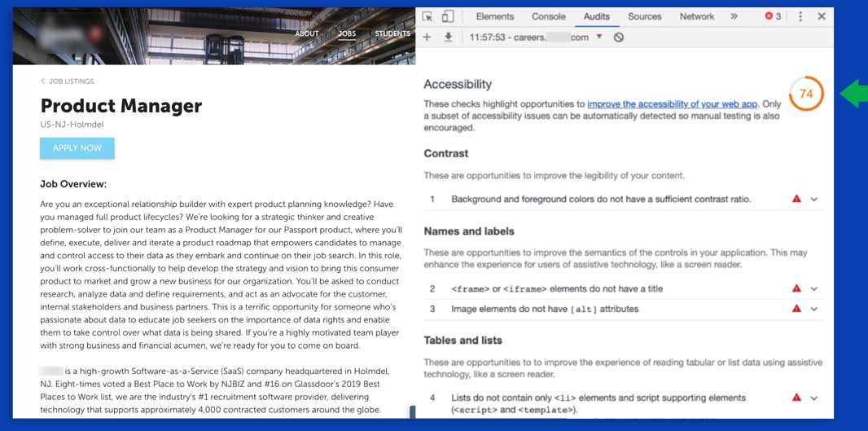
Task: Expand the lists li elements audit
Action: click(814, 398)
